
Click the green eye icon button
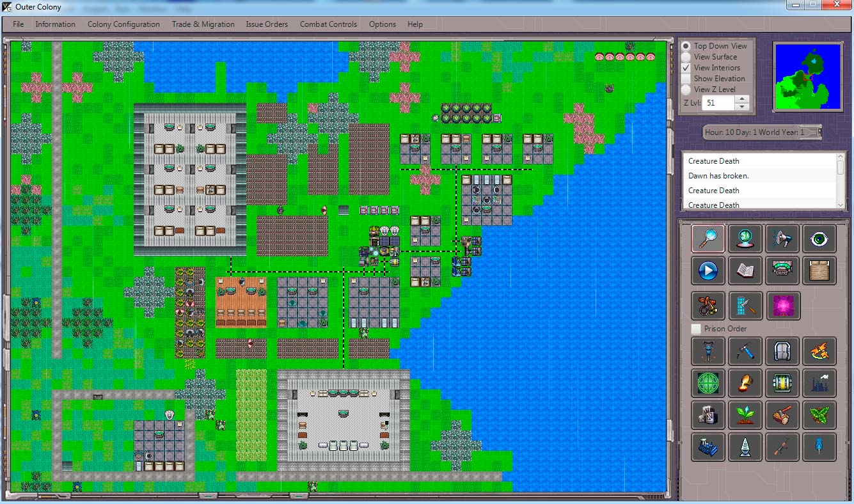pyautogui.click(x=819, y=239)
